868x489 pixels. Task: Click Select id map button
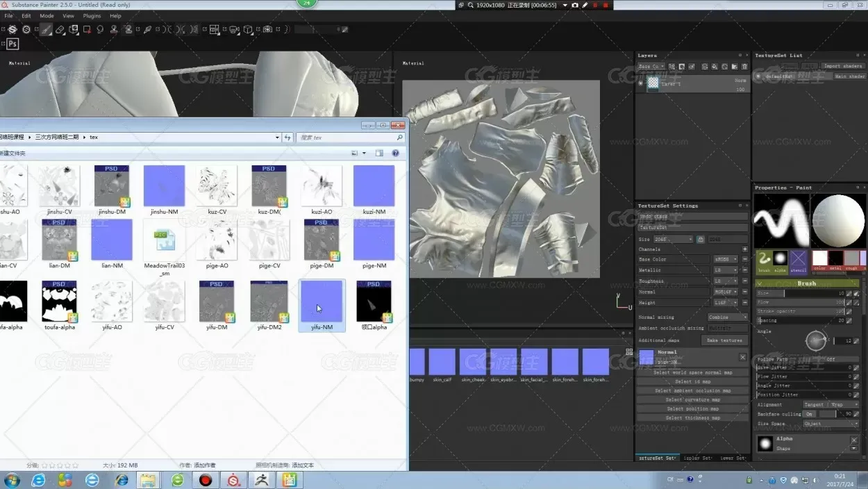(x=693, y=381)
